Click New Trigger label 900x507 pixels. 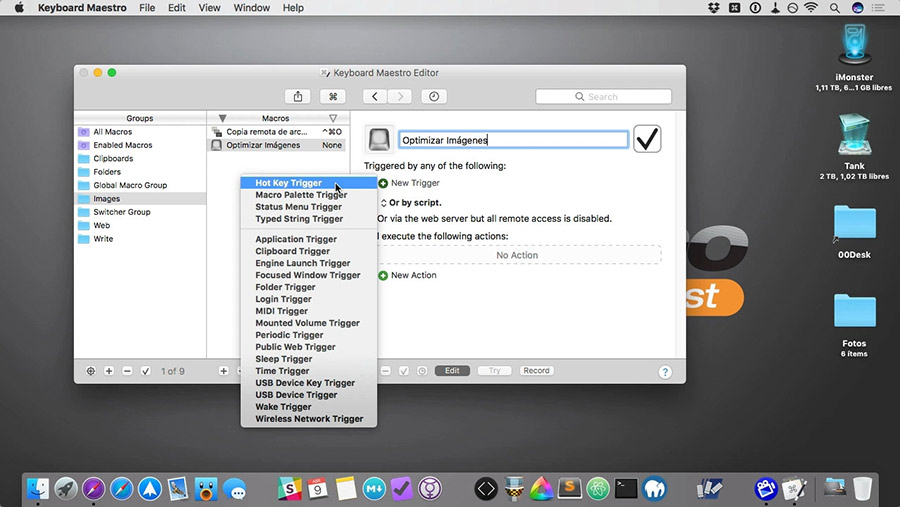415,183
